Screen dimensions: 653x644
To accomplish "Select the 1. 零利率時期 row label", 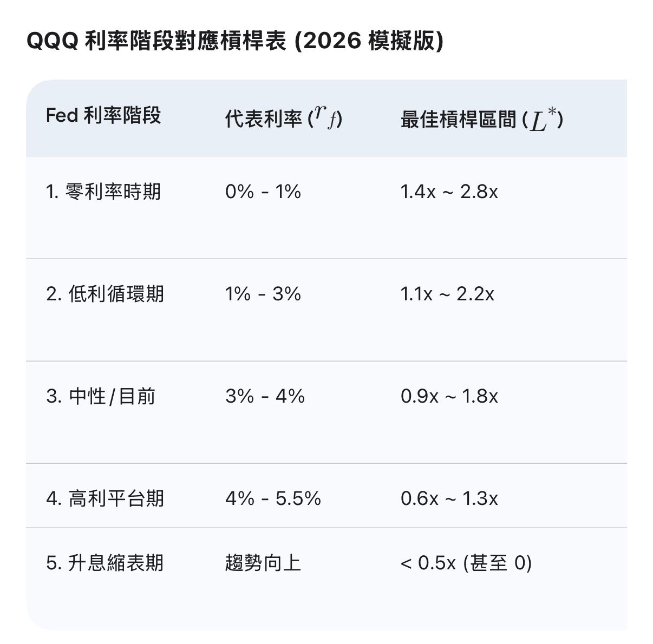I will (x=103, y=192).
